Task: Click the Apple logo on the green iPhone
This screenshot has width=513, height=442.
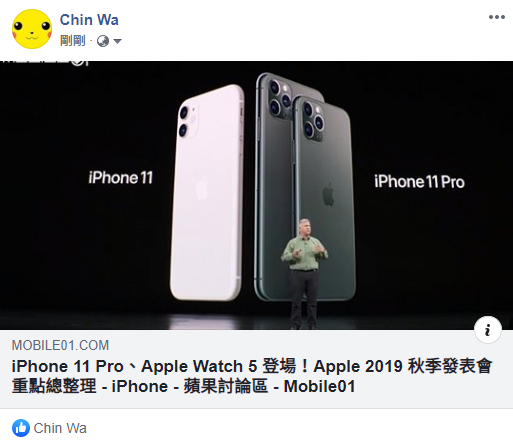Action: pyautogui.click(x=328, y=194)
